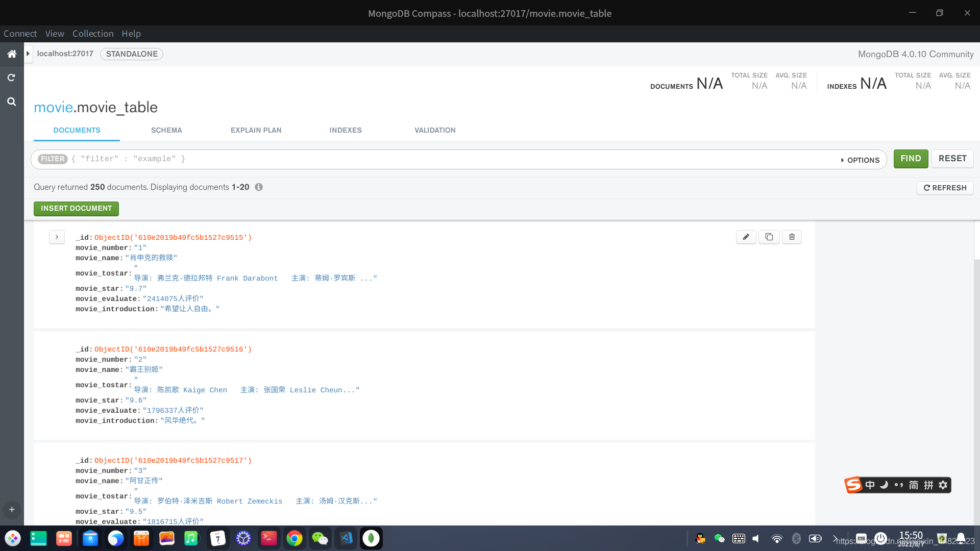Switch to the Validation tab
This screenshot has height=551, width=980.
pos(435,131)
